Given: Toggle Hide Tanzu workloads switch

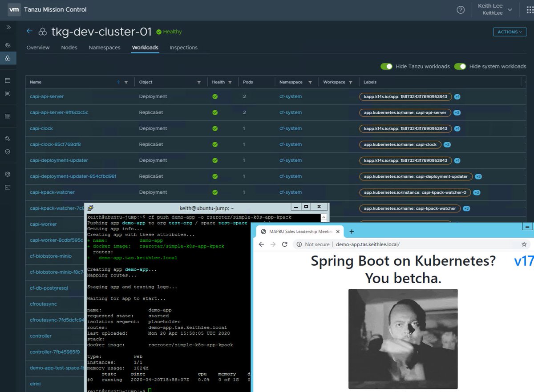Looking at the screenshot, I should (x=386, y=66).
